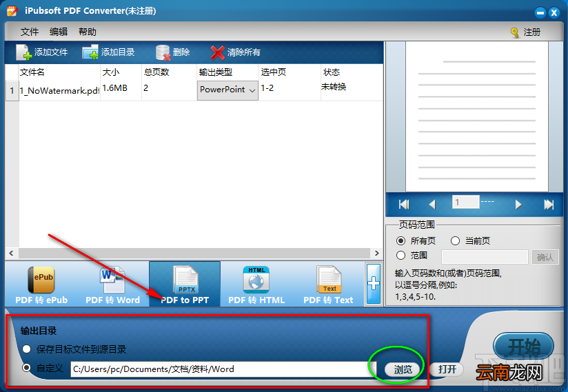The image size is (568, 392).
Task: Select the PDF 转 HTML conversion mode
Action: pos(256,285)
